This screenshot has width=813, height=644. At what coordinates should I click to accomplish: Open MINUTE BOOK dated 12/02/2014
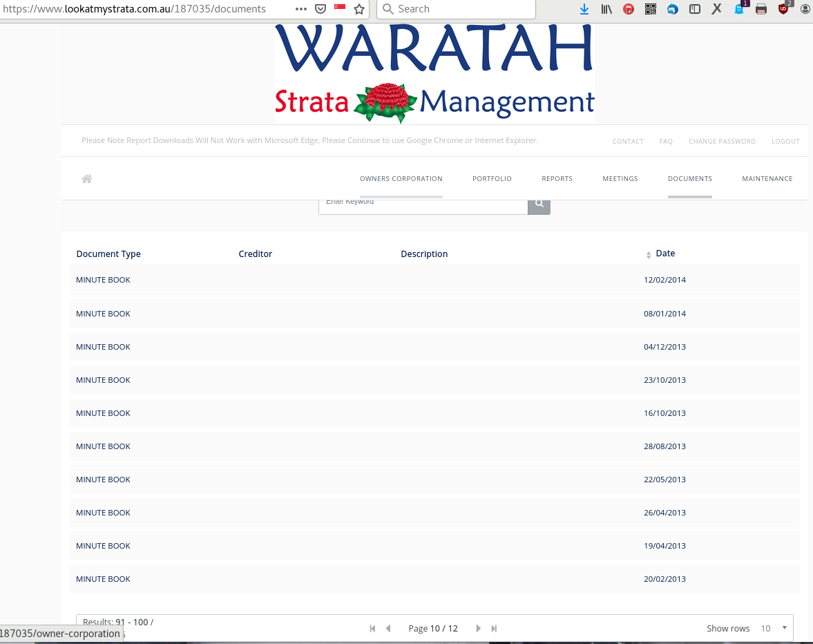coord(103,280)
